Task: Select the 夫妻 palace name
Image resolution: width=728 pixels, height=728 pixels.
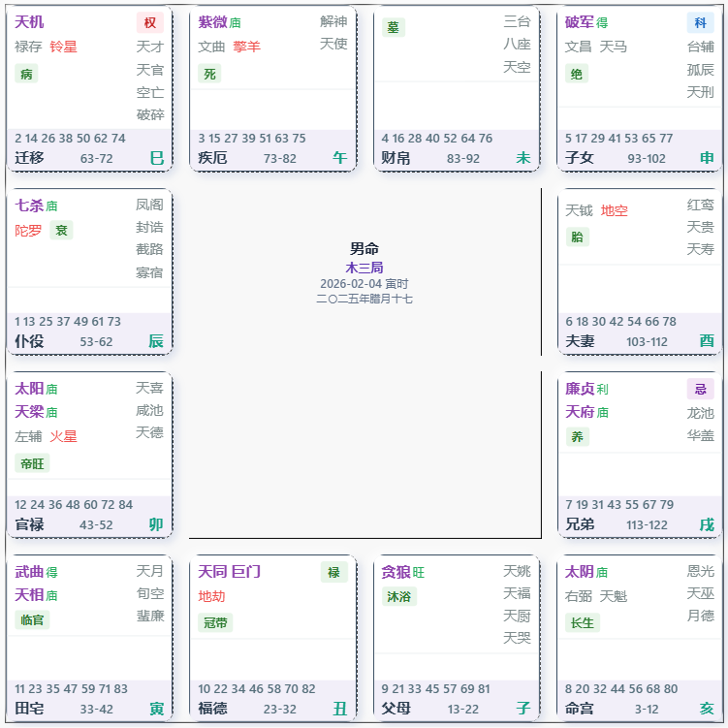Action: (x=580, y=341)
